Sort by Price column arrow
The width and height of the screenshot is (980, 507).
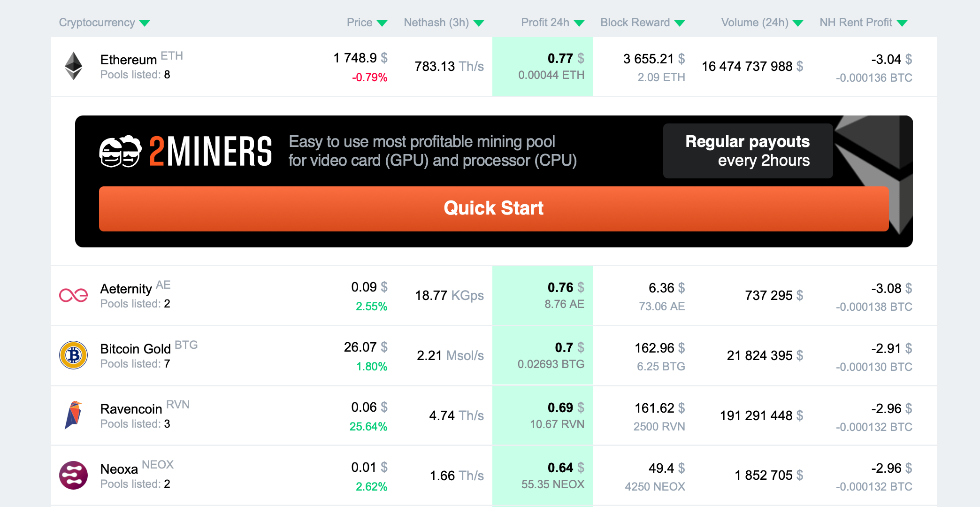(x=382, y=23)
